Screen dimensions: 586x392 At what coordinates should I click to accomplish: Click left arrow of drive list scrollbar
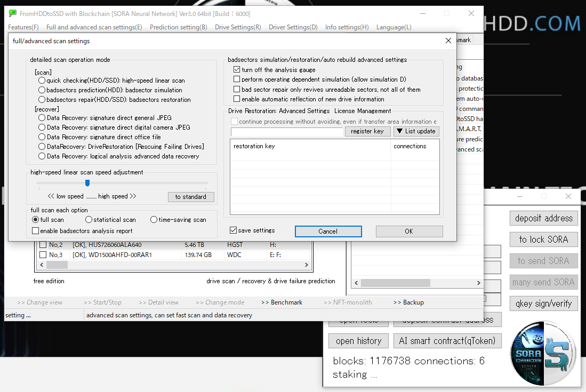pos(42,265)
